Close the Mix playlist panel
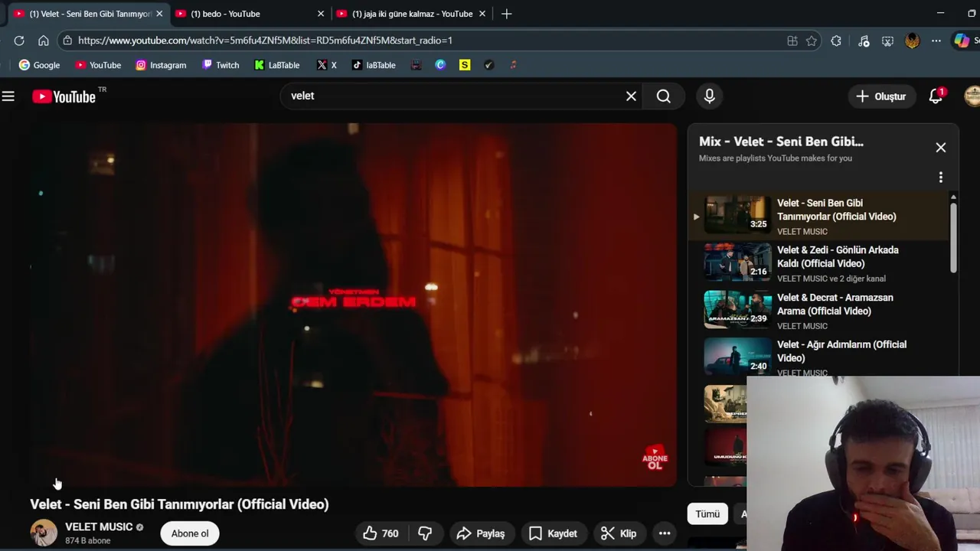 coord(941,148)
